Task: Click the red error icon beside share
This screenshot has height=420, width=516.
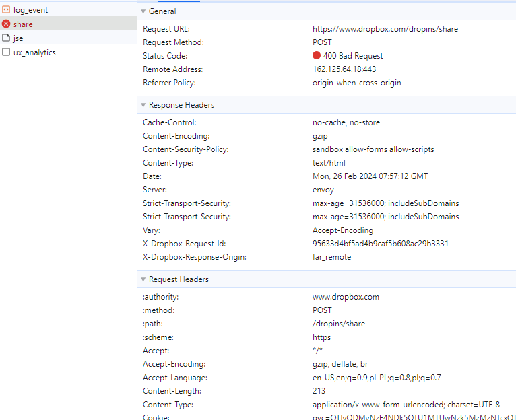Action: [x=6, y=24]
